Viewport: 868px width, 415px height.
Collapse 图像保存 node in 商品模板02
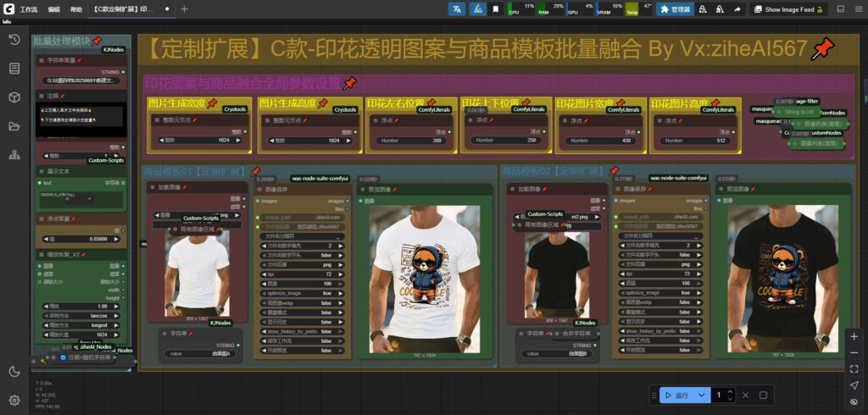[619, 189]
